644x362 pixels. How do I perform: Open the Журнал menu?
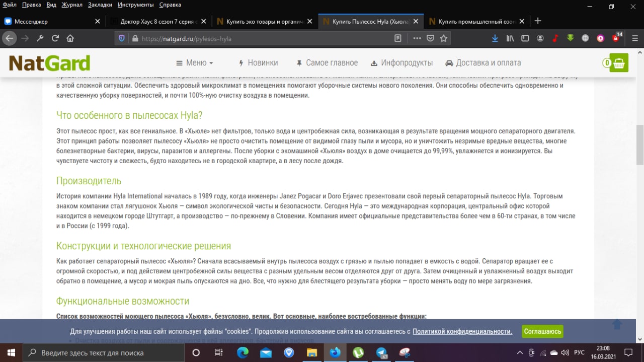[72, 5]
